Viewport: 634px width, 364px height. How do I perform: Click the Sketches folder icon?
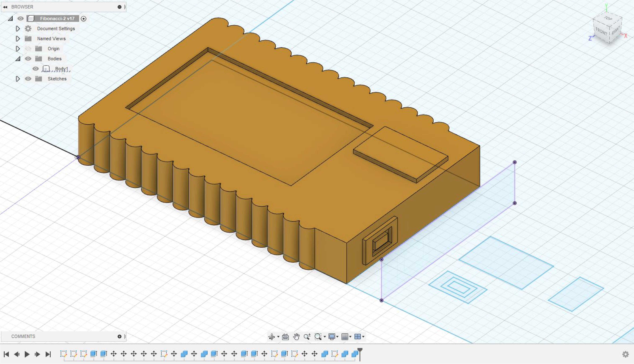[39, 79]
